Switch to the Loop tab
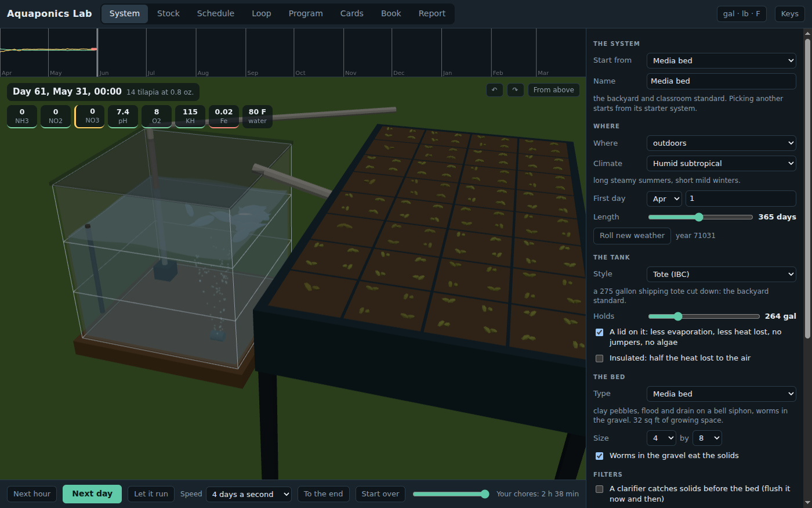Viewport: 812px width, 508px height. (x=262, y=13)
